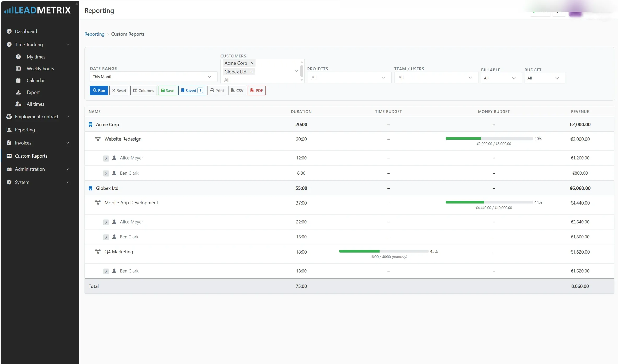The height and width of the screenshot is (364, 618).
Task: Click Q4 Marketing time budget progress bar
Action: (384, 251)
